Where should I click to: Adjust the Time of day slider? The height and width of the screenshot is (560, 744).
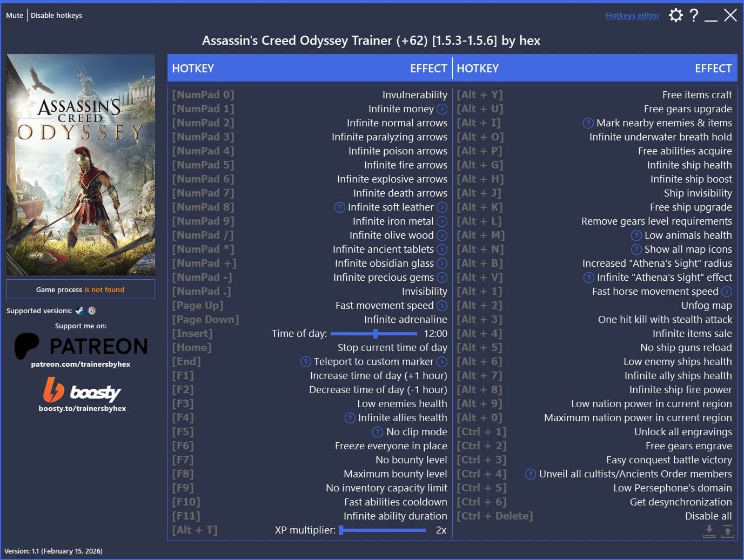(x=374, y=334)
